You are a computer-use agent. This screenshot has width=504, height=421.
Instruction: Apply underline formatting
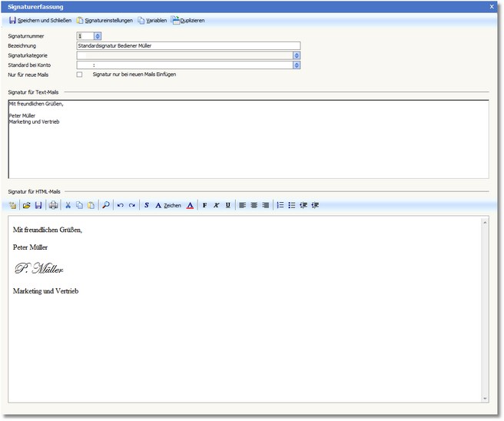228,205
